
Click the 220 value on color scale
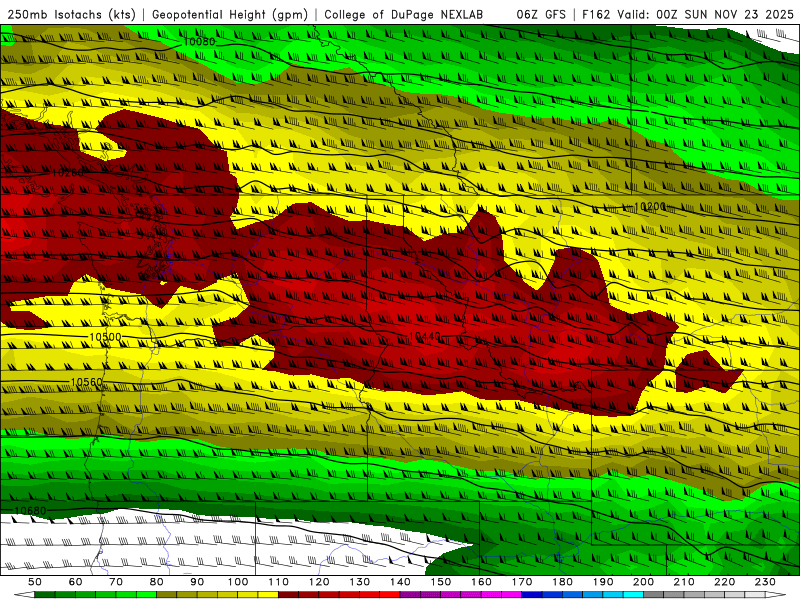[x=724, y=582]
